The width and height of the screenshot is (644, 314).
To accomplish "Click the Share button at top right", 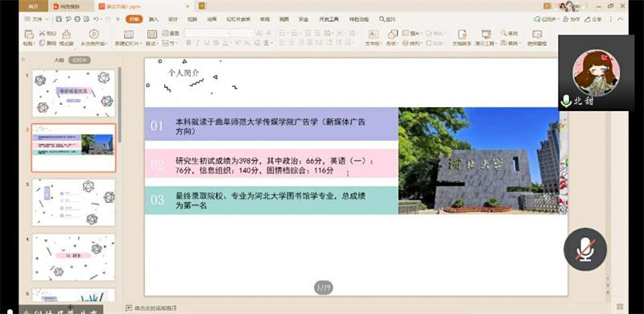I will tap(593, 19).
